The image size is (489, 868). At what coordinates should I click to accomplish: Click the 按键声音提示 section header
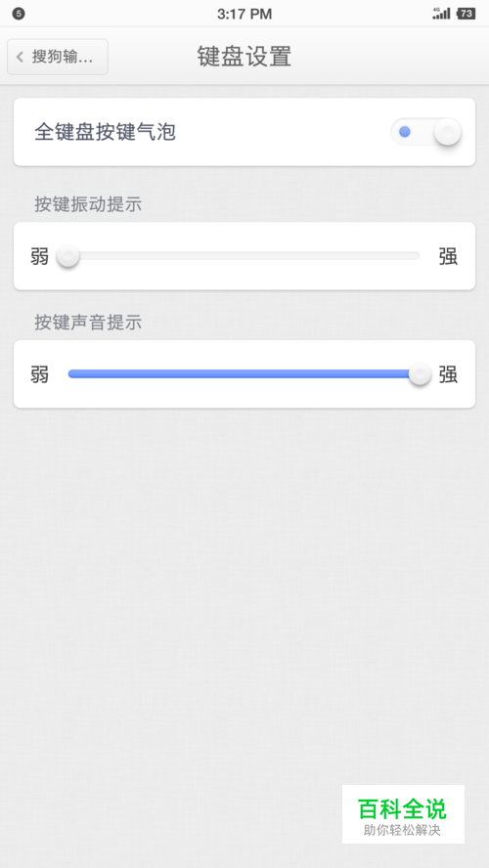pyautogui.click(x=88, y=323)
